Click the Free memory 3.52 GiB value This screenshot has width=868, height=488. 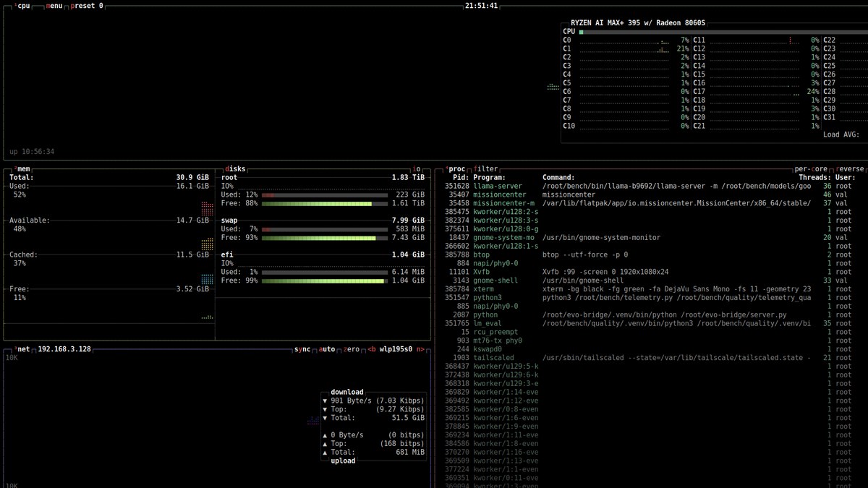(x=192, y=289)
